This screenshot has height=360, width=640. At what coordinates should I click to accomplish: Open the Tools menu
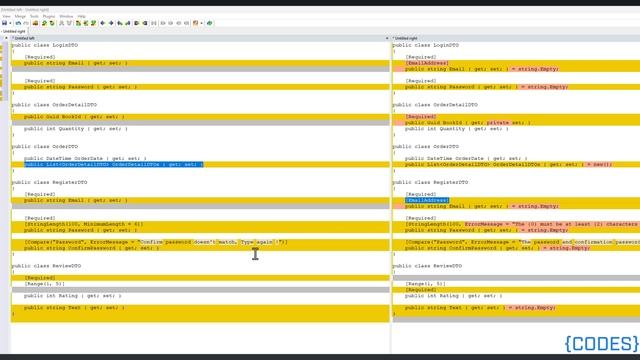[x=34, y=16]
